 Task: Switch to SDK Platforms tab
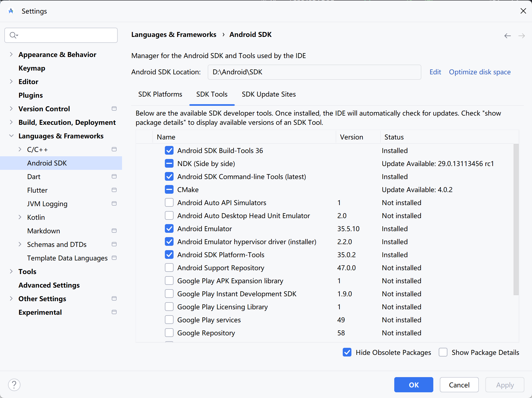point(160,94)
